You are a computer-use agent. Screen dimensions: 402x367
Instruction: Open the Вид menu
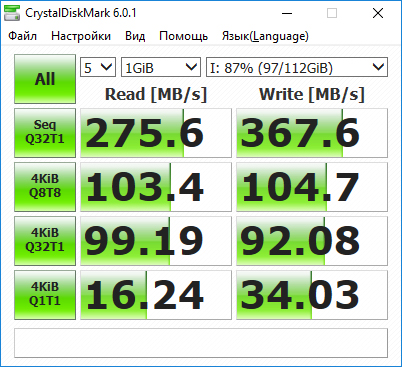(x=135, y=36)
